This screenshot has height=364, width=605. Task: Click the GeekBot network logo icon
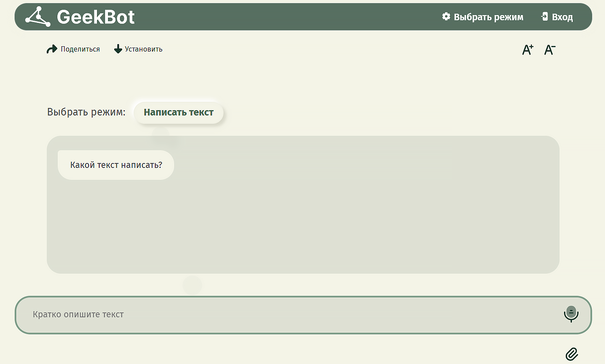click(38, 17)
